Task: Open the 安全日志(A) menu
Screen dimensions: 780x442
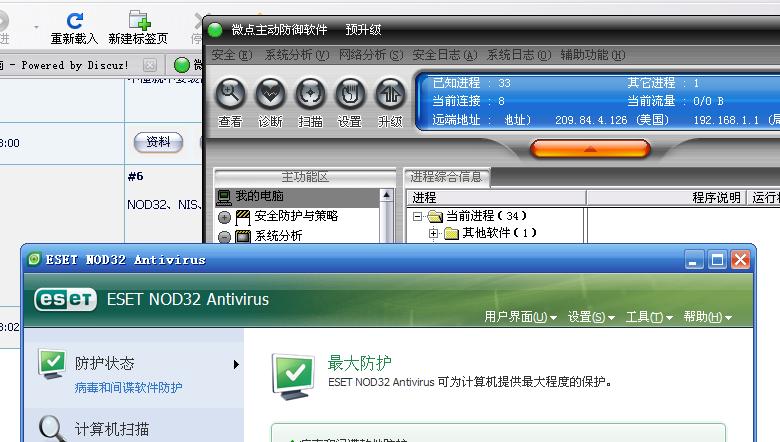Action: (x=445, y=55)
